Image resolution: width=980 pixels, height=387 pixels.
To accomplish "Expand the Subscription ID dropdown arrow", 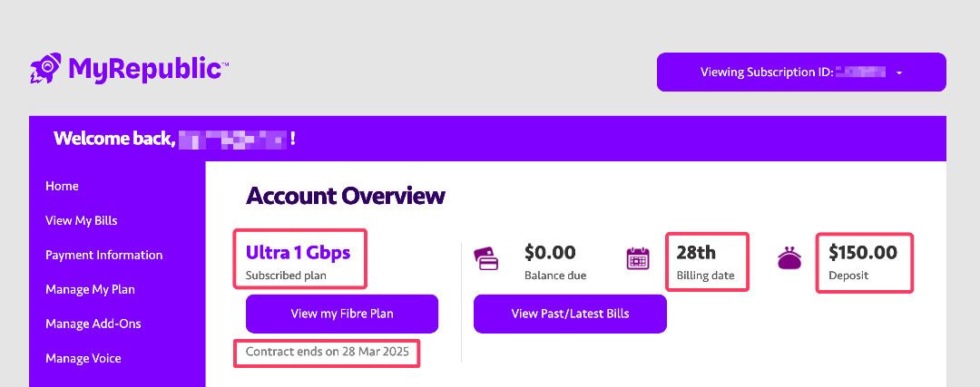I will click(x=899, y=73).
